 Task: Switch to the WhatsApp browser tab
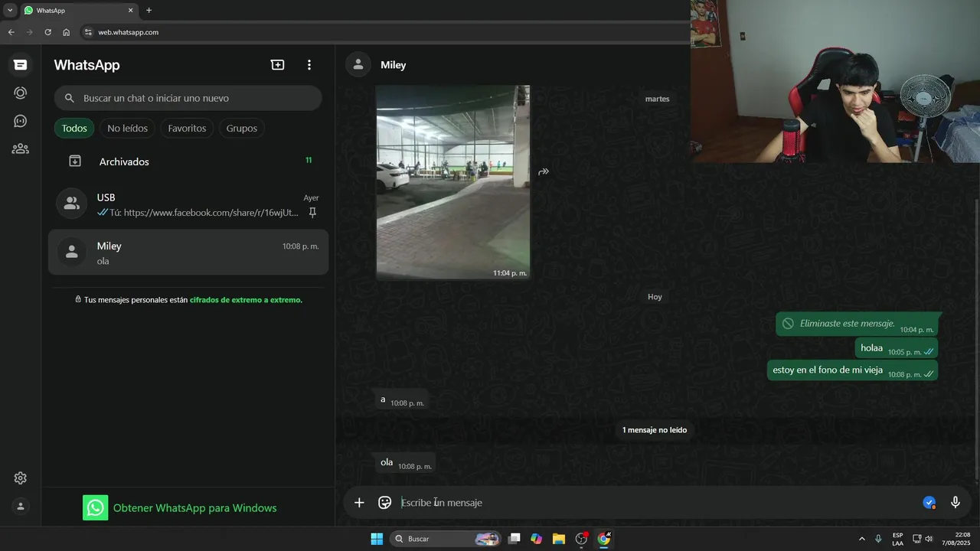78,11
